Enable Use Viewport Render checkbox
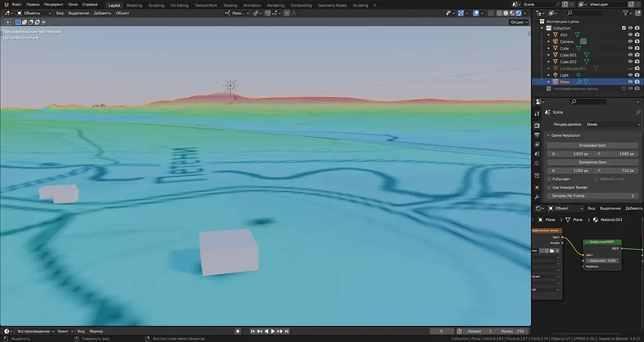 point(550,187)
